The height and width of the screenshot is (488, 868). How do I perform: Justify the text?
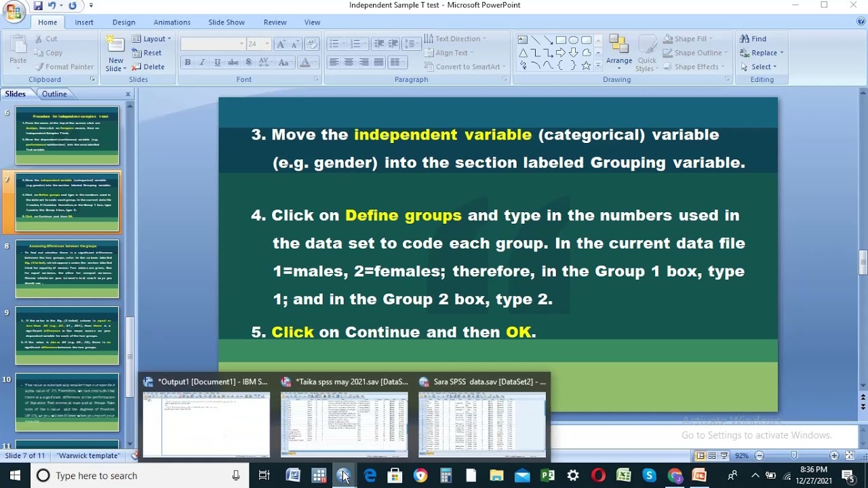pos(379,62)
